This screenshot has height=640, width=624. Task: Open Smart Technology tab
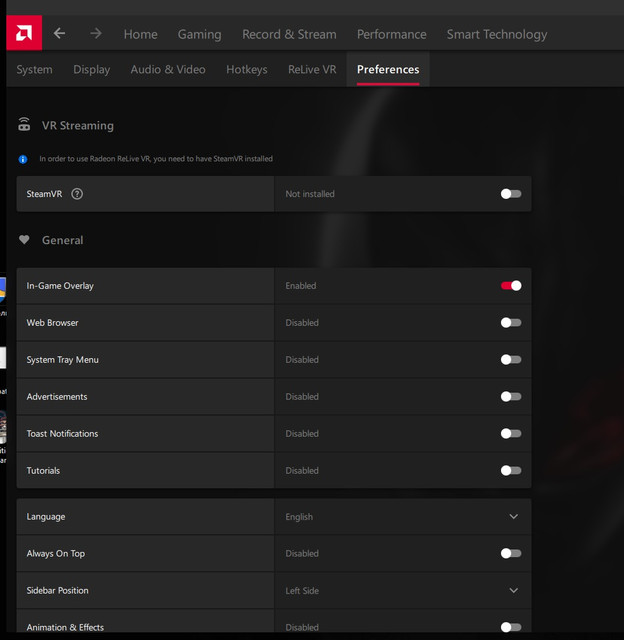coord(497,34)
